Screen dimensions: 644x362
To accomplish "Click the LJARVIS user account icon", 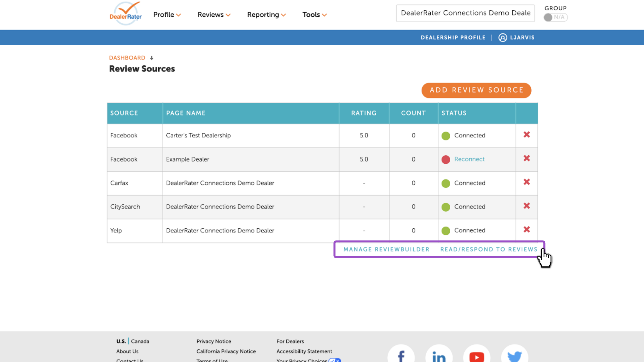I will click(503, 38).
